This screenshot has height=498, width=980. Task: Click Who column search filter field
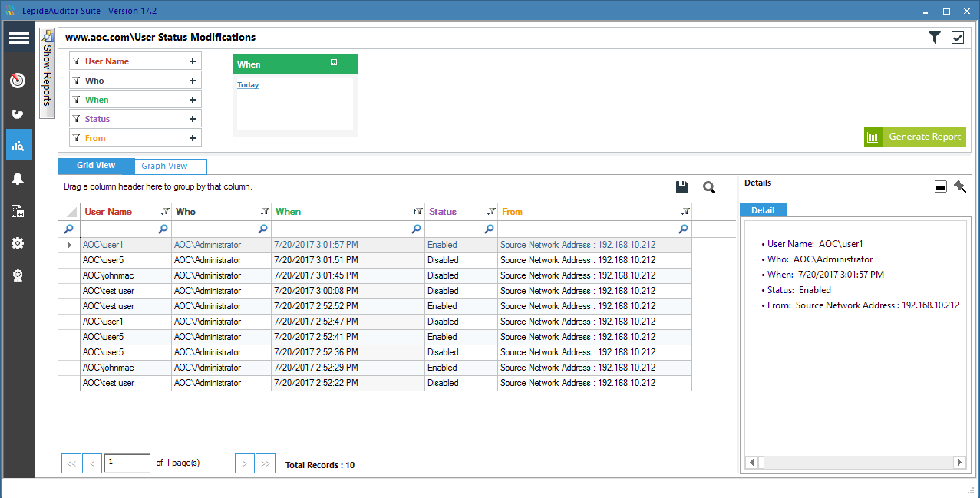tap(221, 229)
